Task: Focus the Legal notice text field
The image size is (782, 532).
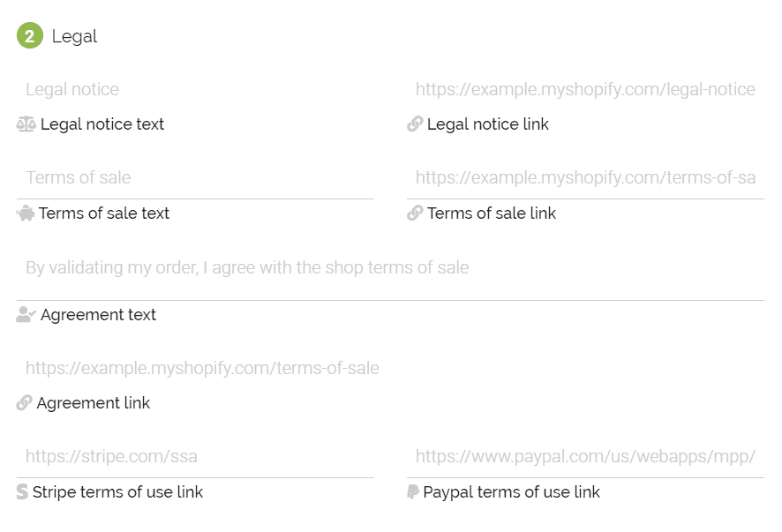Action: coord(196,90)
